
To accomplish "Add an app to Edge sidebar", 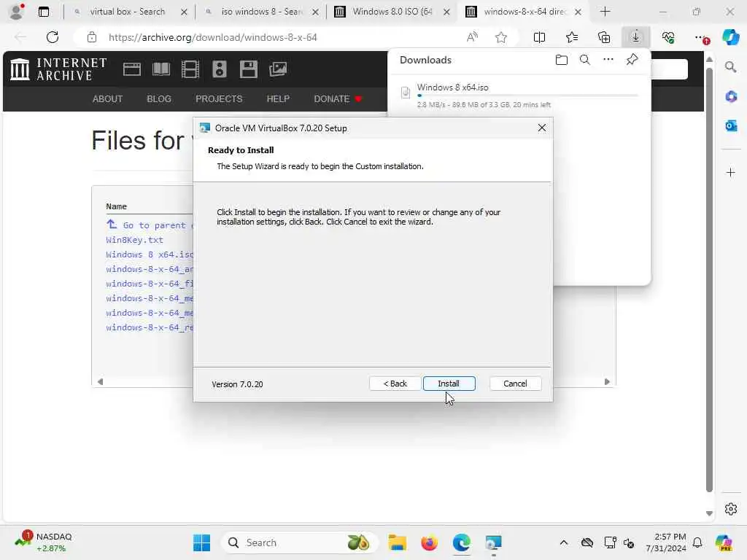I will (x=731, y=172).
